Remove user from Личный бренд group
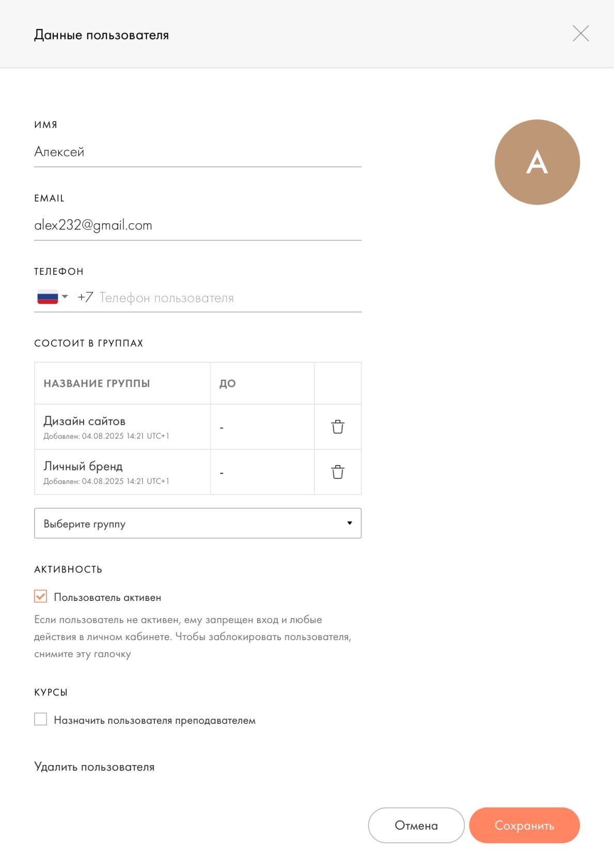 point(338,472)
